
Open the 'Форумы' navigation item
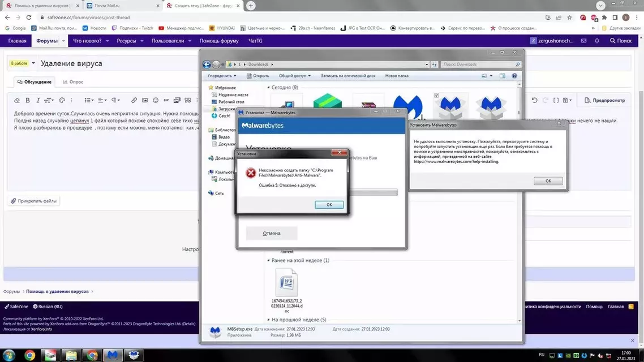(47, 41)
